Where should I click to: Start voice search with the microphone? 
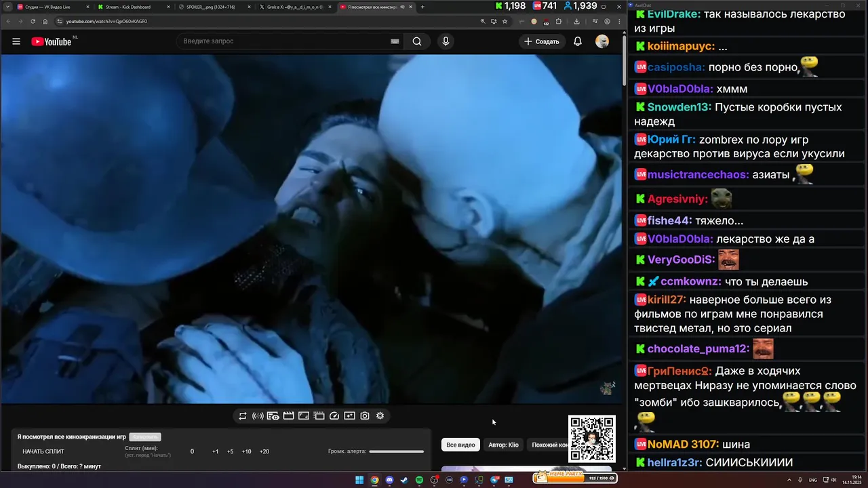click(x=446, y=41)
